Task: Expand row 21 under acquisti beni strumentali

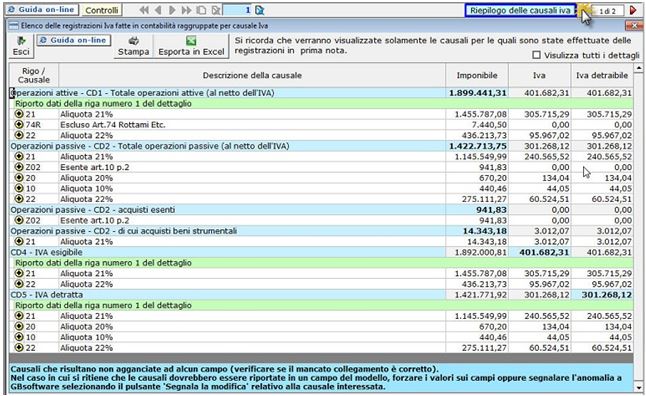Action: 19,241
